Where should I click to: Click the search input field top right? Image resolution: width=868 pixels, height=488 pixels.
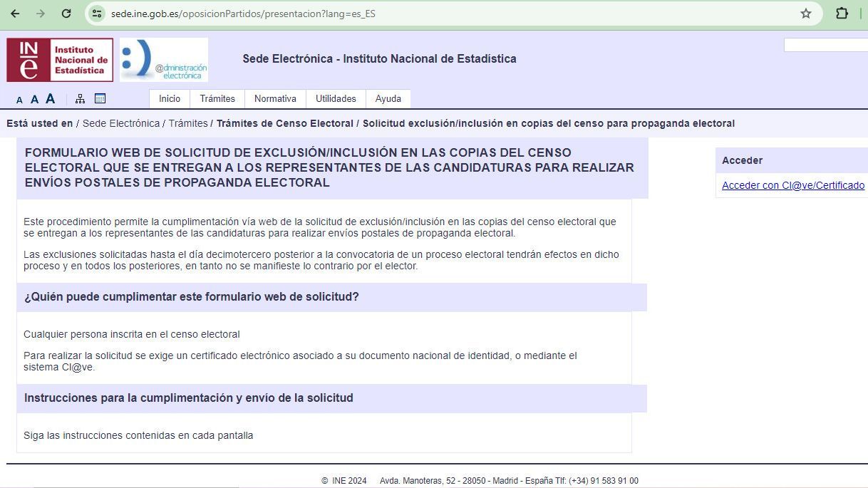(x=827, y=44)
